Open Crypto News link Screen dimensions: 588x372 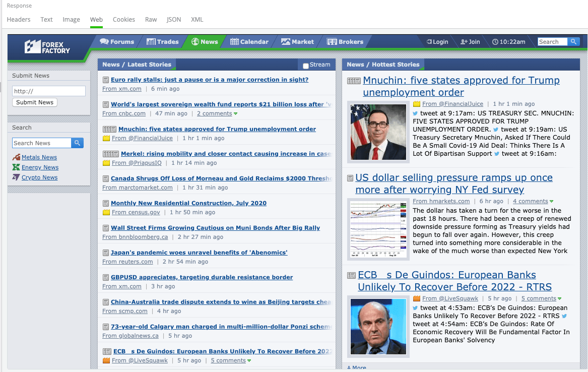(x=39, y=177)
